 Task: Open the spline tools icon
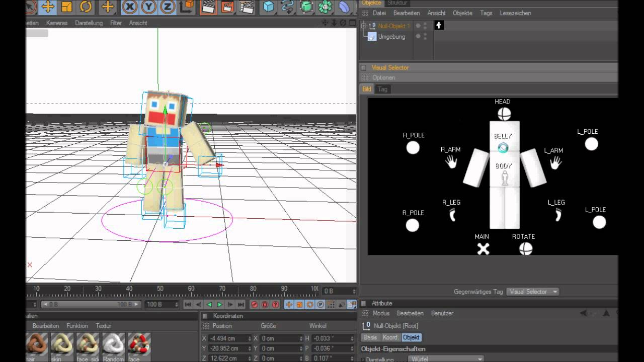coord(288,7)
